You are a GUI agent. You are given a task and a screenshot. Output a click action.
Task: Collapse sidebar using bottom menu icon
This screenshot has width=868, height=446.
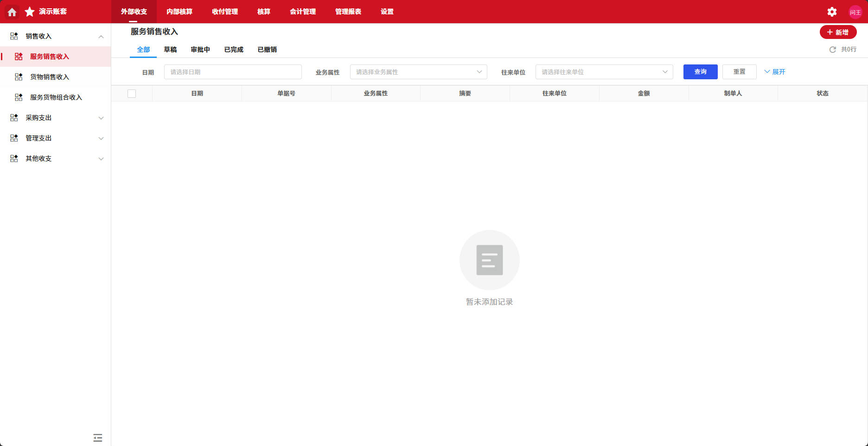click(97, 438)
